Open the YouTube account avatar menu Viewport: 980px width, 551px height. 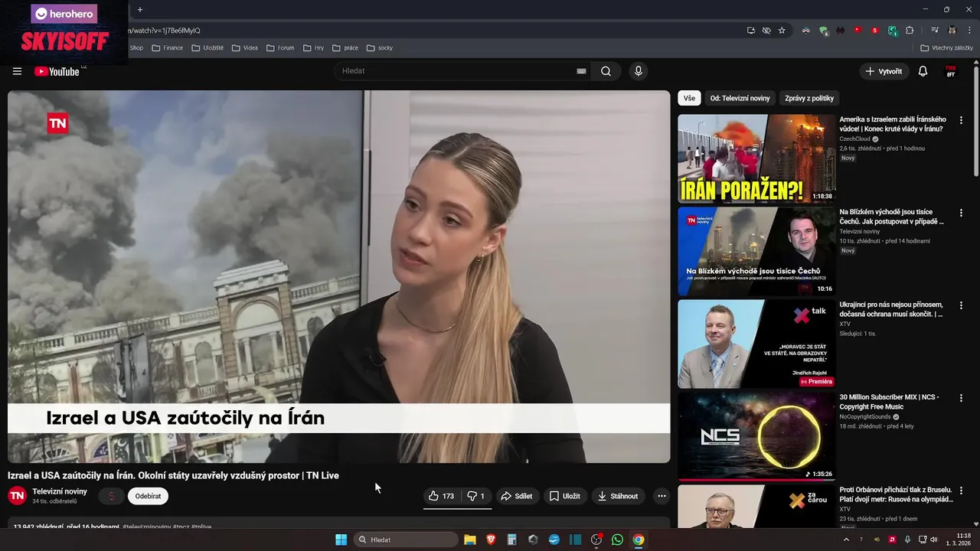pos(951,71)
